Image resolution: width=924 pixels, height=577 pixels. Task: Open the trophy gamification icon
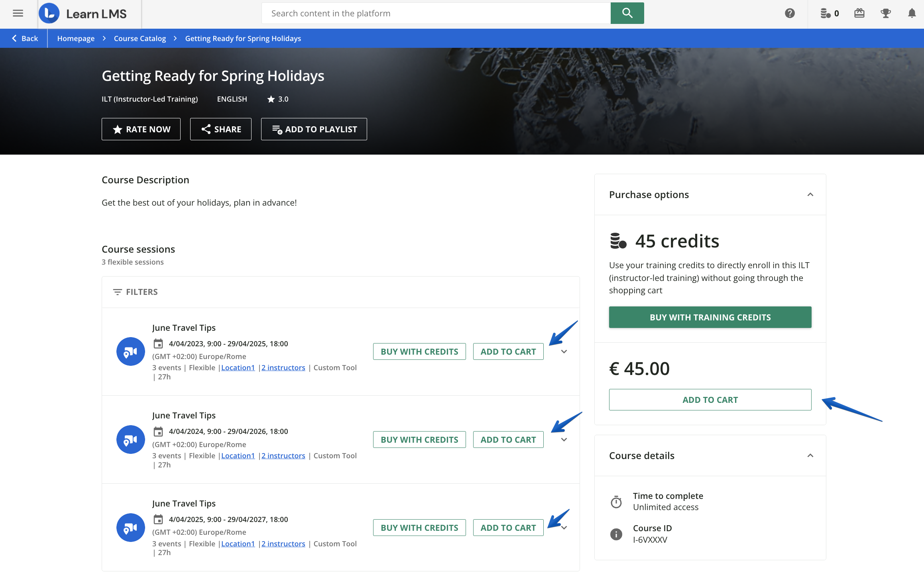(x=886, y=14)
